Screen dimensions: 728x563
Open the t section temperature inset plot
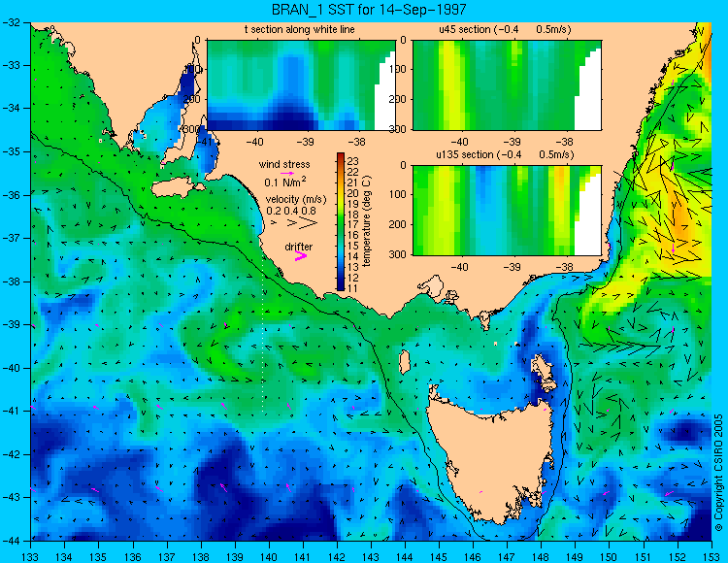click(x=301, y=85)
